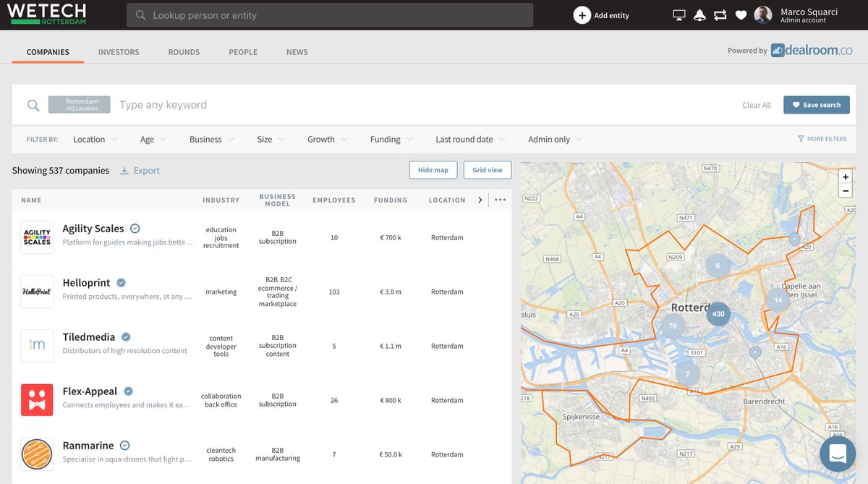Expand the Age filter dropdown
868x484 pixels.
153,139
